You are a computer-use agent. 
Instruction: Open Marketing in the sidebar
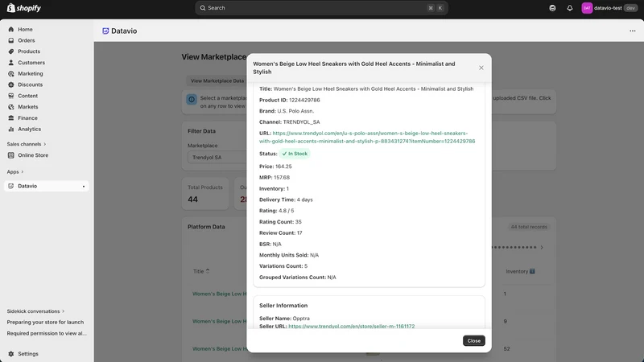[31, 73]
